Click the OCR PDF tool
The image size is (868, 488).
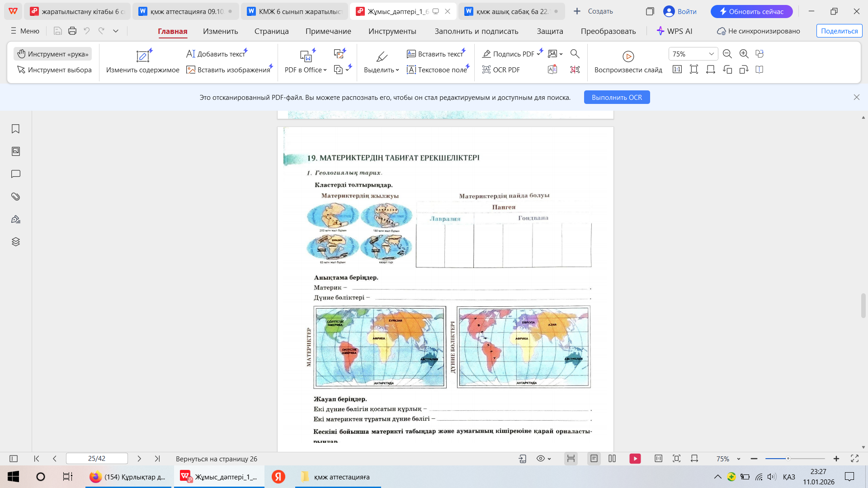pyautogui.click(x=501, y=70)
